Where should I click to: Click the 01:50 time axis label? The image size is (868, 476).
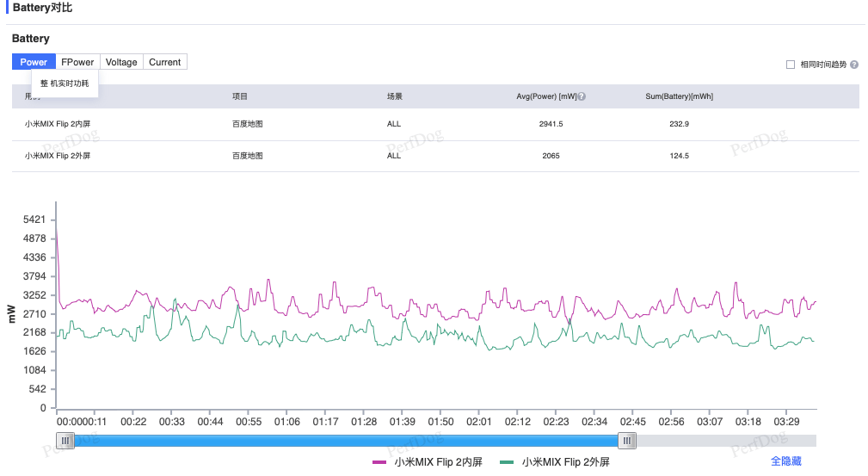pos(440,422)
